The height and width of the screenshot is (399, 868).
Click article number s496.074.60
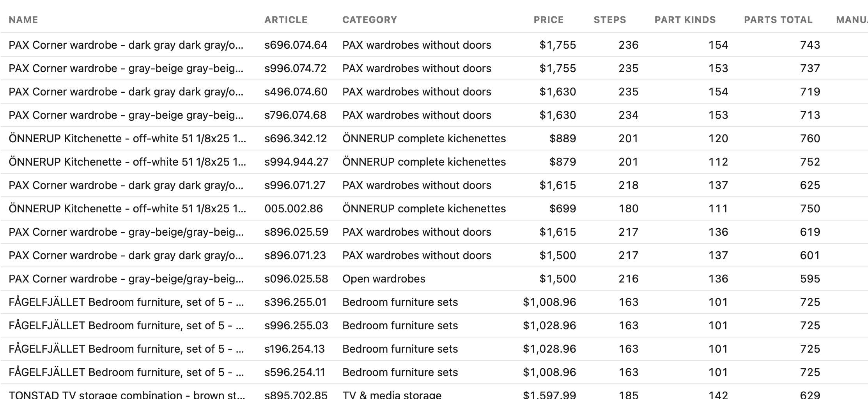pos(296,92)
